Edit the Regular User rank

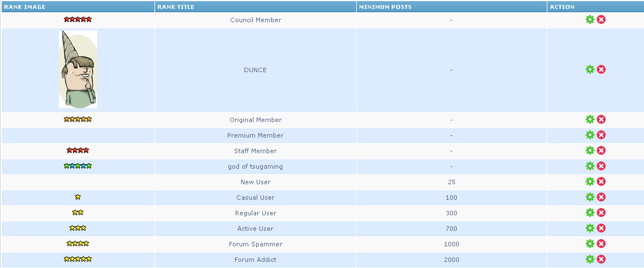[590, 213]
